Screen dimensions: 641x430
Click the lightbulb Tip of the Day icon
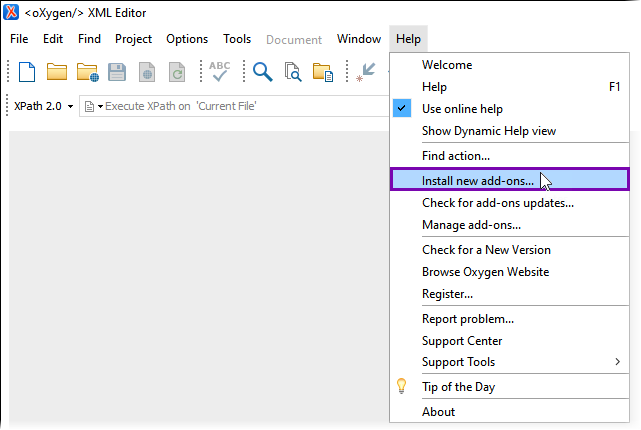tap(401, 386)
